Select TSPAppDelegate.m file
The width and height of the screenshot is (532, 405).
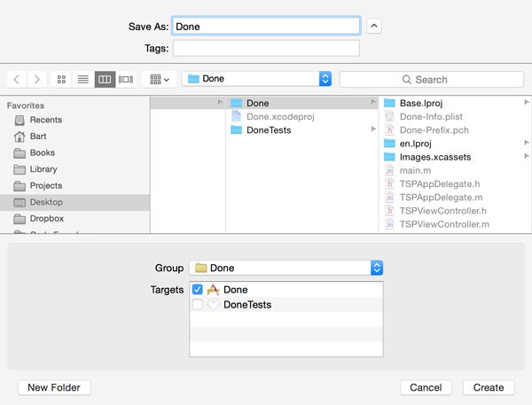click(455, 198)
